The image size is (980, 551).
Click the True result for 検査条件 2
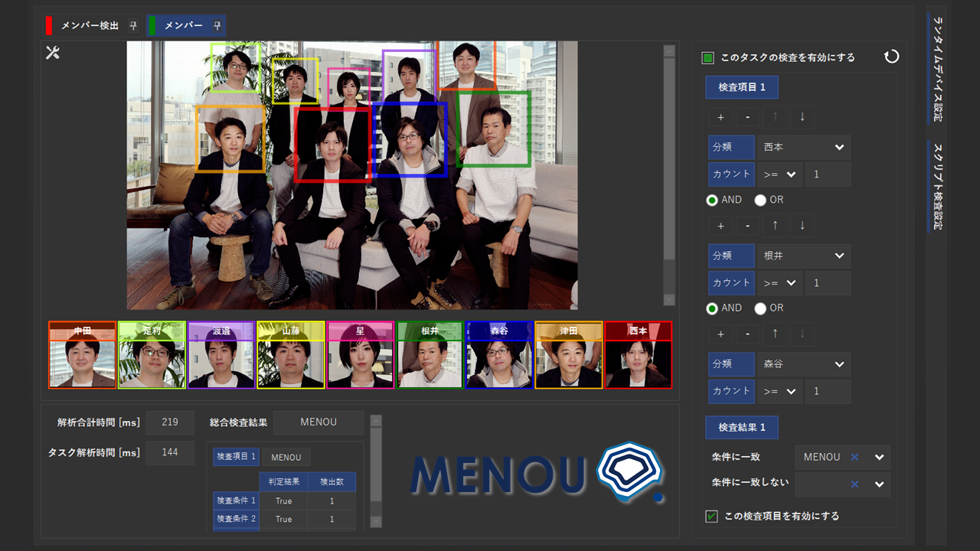click(x=284, y=519)
